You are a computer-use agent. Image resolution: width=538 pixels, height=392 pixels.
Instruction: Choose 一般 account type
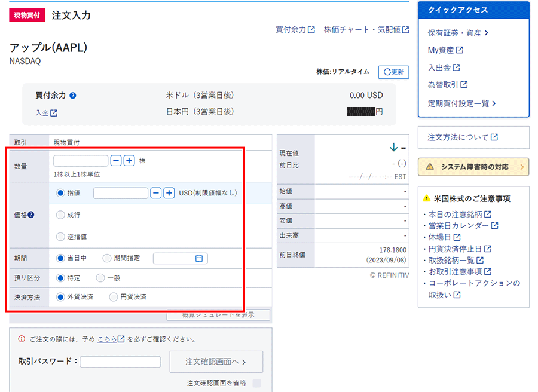point(100,278)
